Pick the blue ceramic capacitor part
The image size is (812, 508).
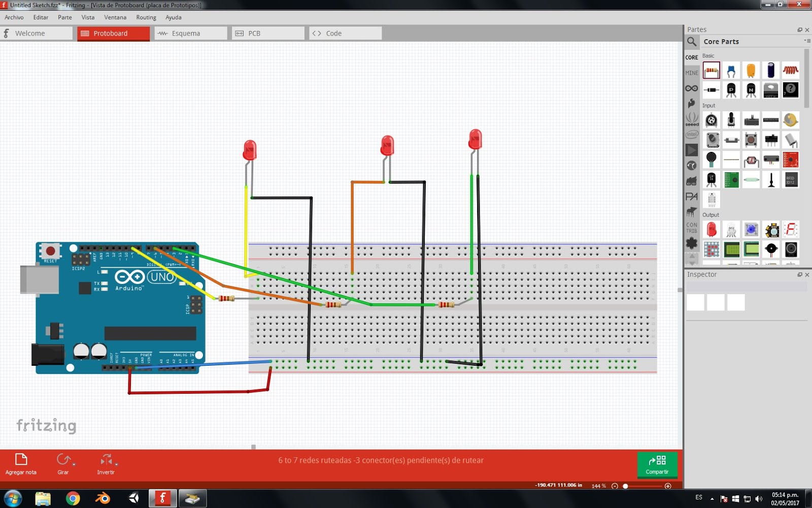pos(731,71)
